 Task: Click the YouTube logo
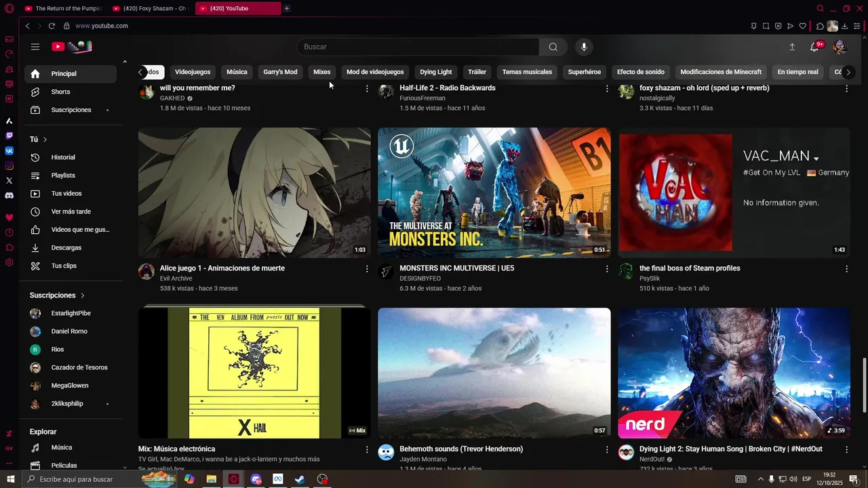click(71, 47)
